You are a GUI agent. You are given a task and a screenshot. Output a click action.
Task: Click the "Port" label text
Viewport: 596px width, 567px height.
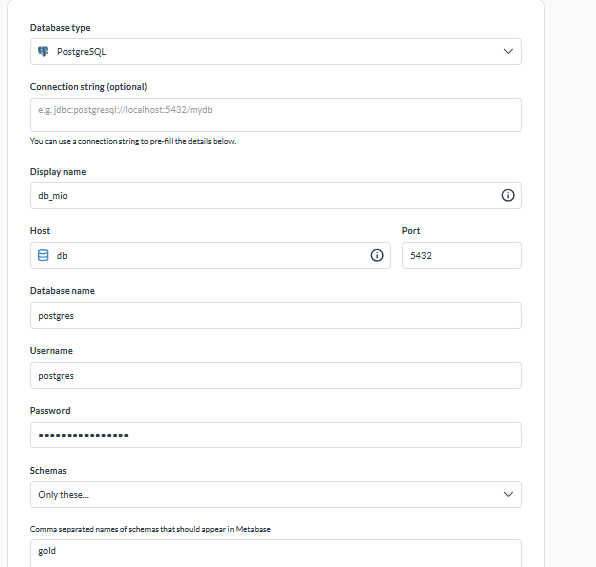411,231
